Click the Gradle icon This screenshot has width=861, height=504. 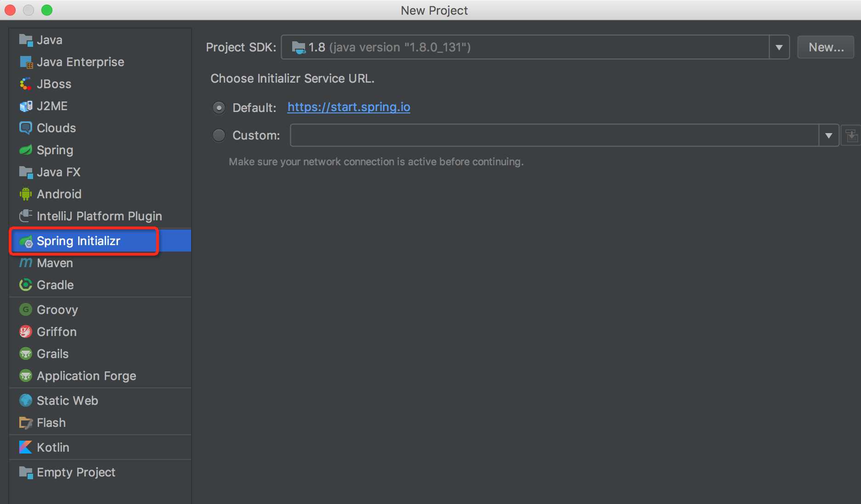[x=26, y=285]
